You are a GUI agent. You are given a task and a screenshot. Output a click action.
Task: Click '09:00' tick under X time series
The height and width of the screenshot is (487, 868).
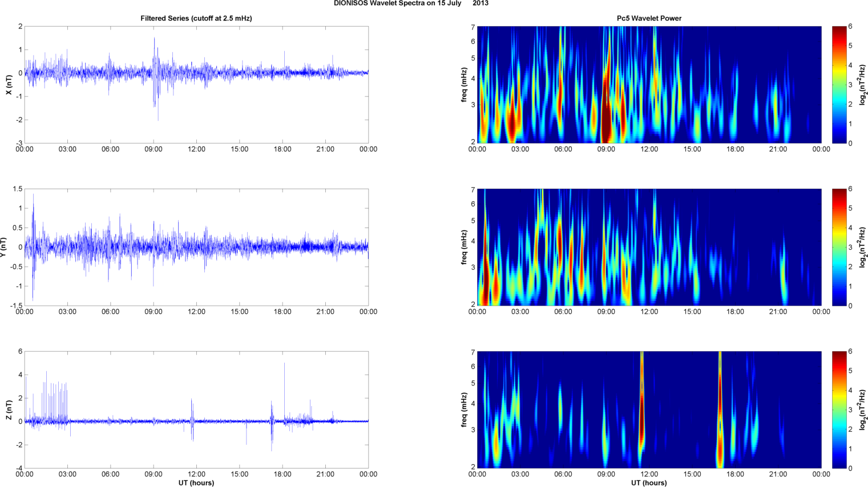[154, 149]
